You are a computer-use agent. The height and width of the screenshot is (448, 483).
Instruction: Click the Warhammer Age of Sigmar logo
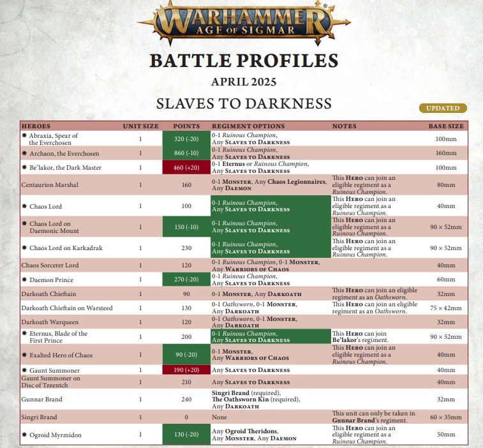point(244,22)
